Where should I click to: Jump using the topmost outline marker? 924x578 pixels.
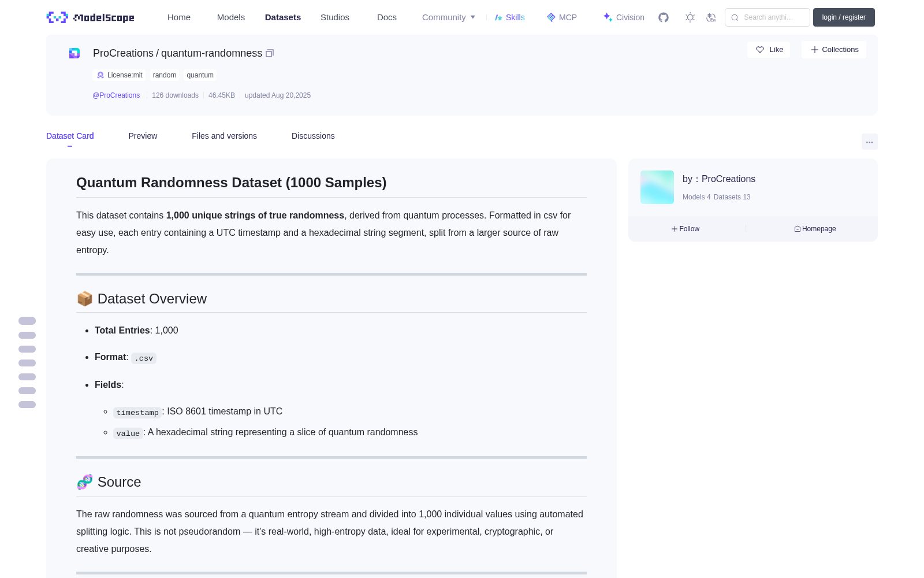(x=27, y=321)
